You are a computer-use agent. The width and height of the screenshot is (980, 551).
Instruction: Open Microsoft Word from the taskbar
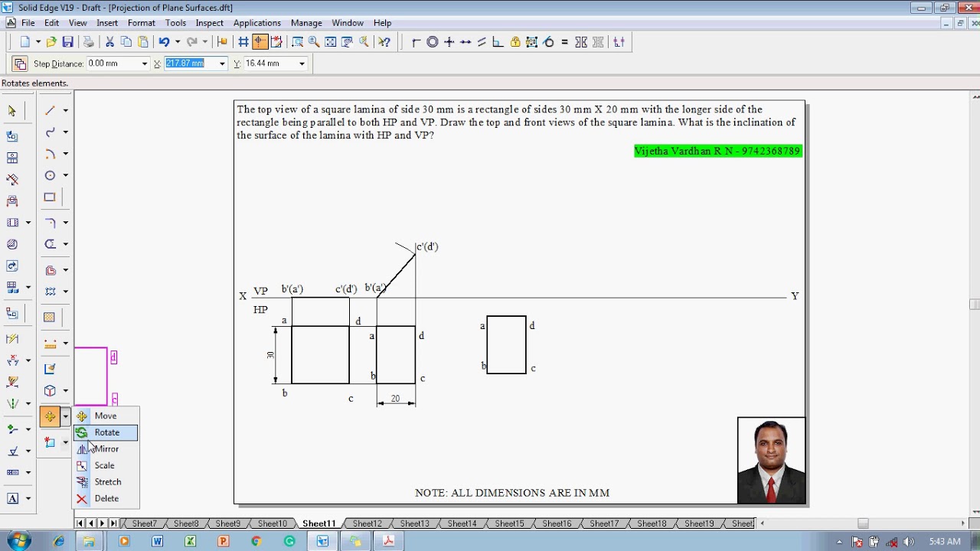pyautogui.click(x=157, y=541)
